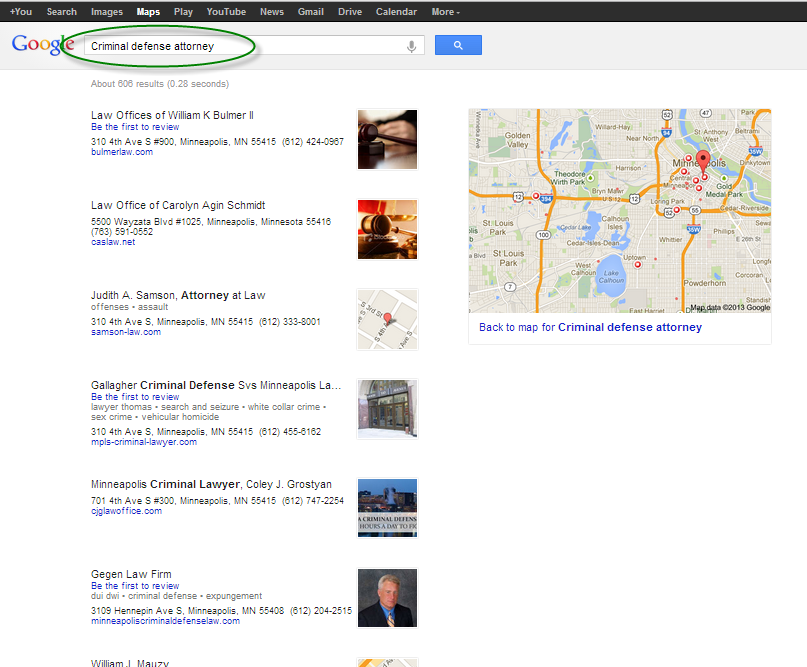Open the Coley J. Grostyan skyline thumbnail
Screen dimensions: 807x667
(x=388, y=508)
